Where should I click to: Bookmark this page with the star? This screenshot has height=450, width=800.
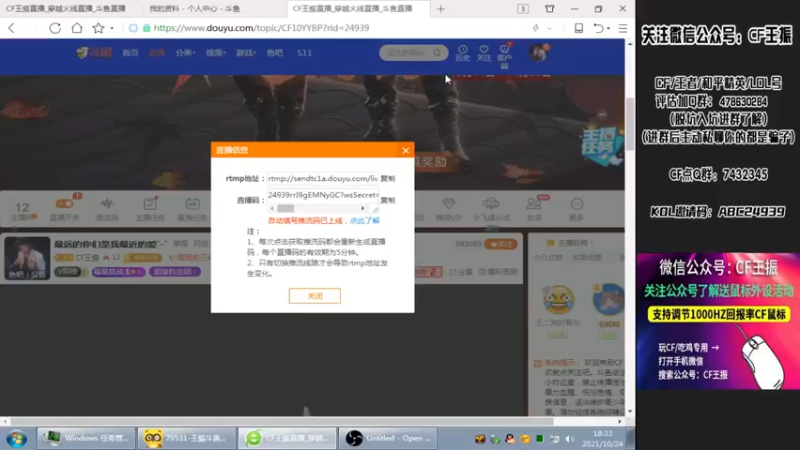[98, 28]
